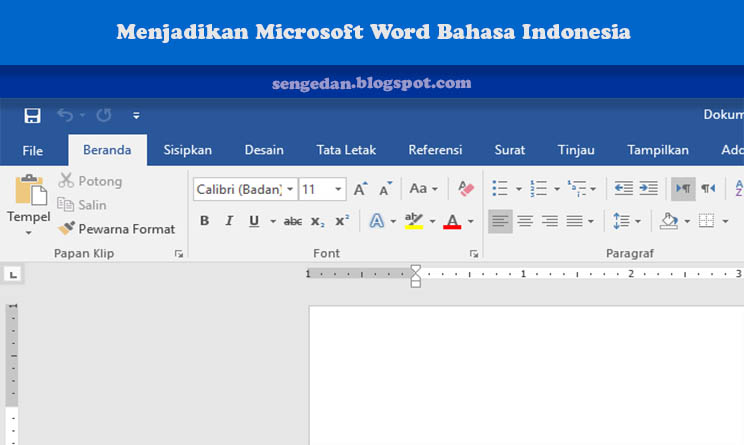Image resolution: width=744 pixels, height=445 pixels.
Task: Click the Align Right icon
Action: click(549, 221)
